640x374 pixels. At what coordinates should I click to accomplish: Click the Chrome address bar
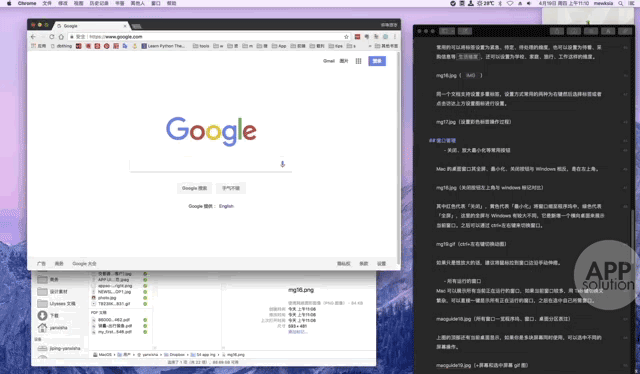pyautogui.click(x=209, y=37)
